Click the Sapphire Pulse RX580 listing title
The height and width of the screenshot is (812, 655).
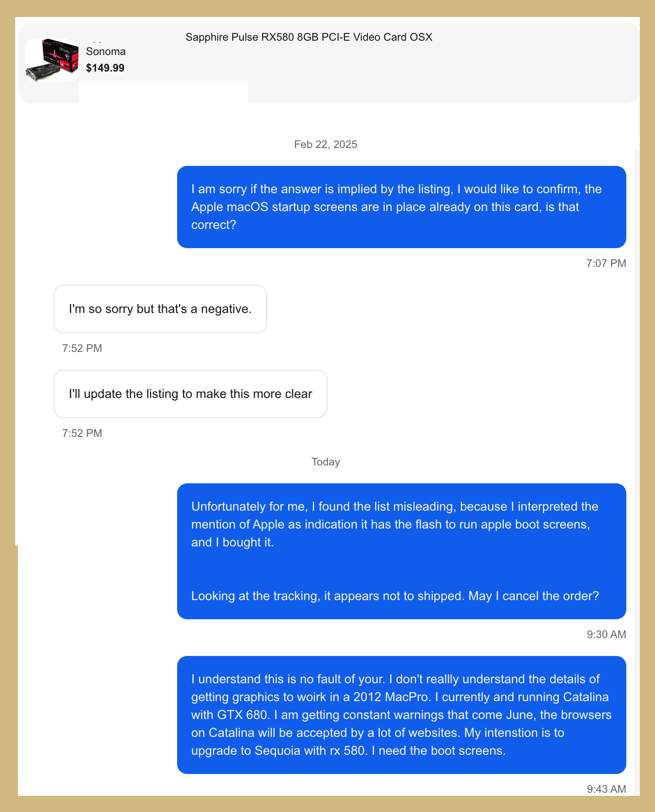click(309, 37)
